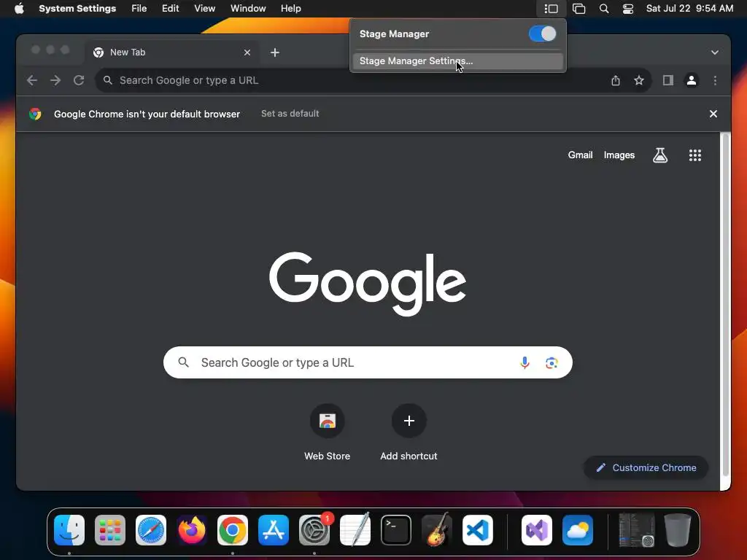Open the Chrome profile avatar menu
Viewport: 747px width, 560px height.
[692, 80]
